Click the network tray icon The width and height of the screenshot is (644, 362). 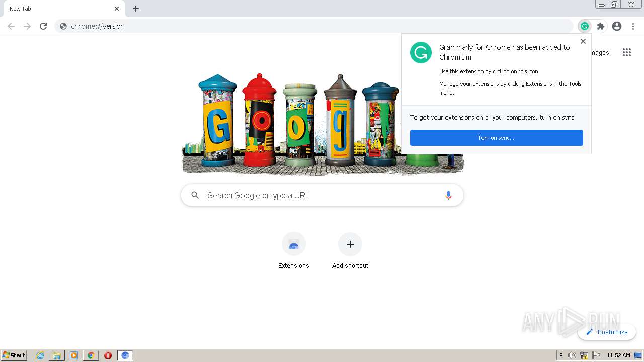pyautogui.click(x=584, y=355)
